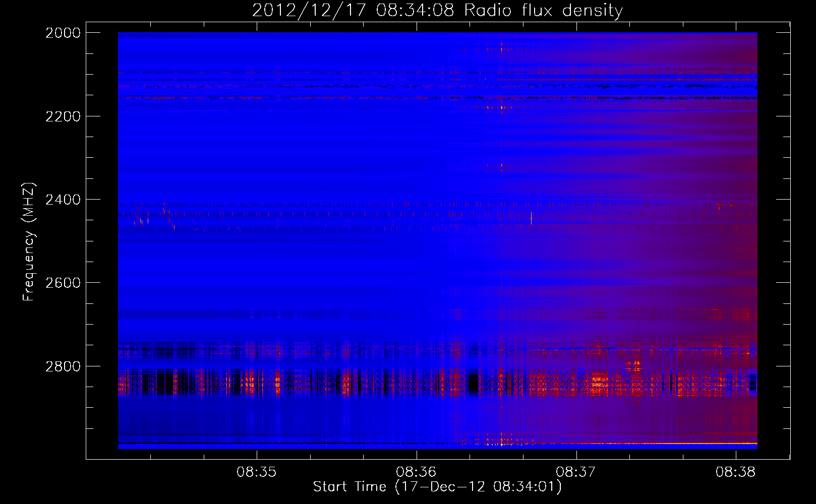Click the 08:36 time axis label
Image resolution: width=816 pixels, height=504 pixels.
click(x=416, y=472)
